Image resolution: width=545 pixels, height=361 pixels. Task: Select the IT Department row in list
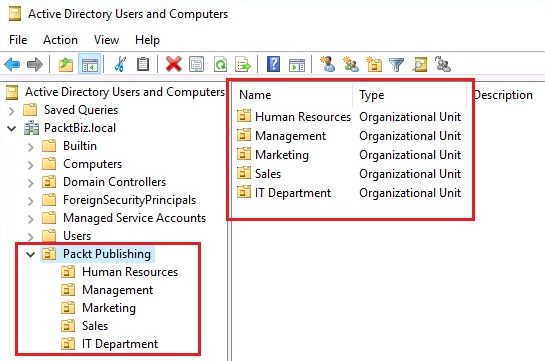coord(349,193)
